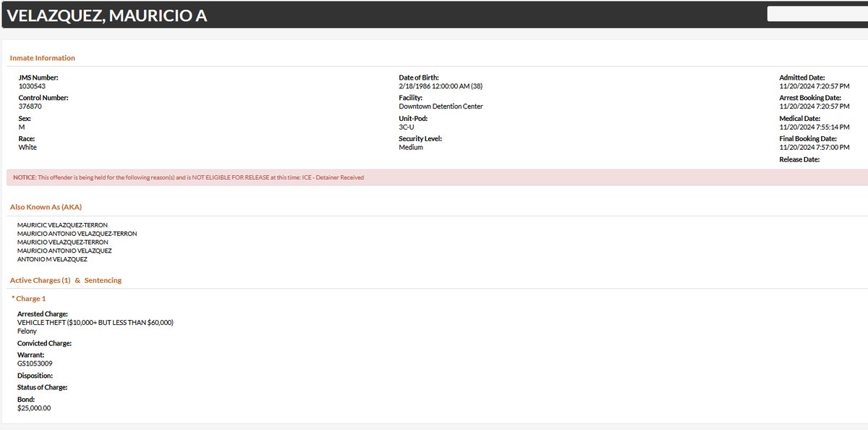868x430 pixels.
Task: Click the Charge 1 heading
Action: (x=29, y=298)
